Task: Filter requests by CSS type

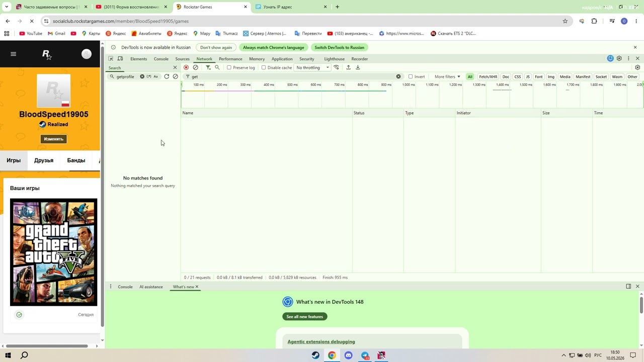Action: coord(517,76)
